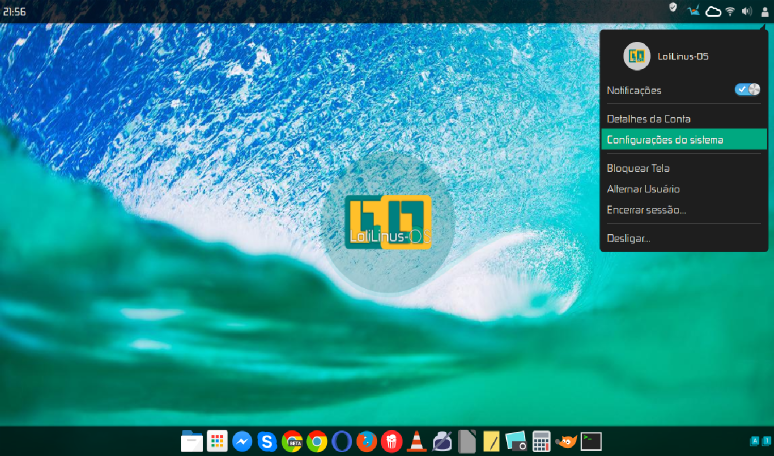The image size is (774, 456).
Task: Launch VLC media player from the dock
Action: (x=417, y=442)
